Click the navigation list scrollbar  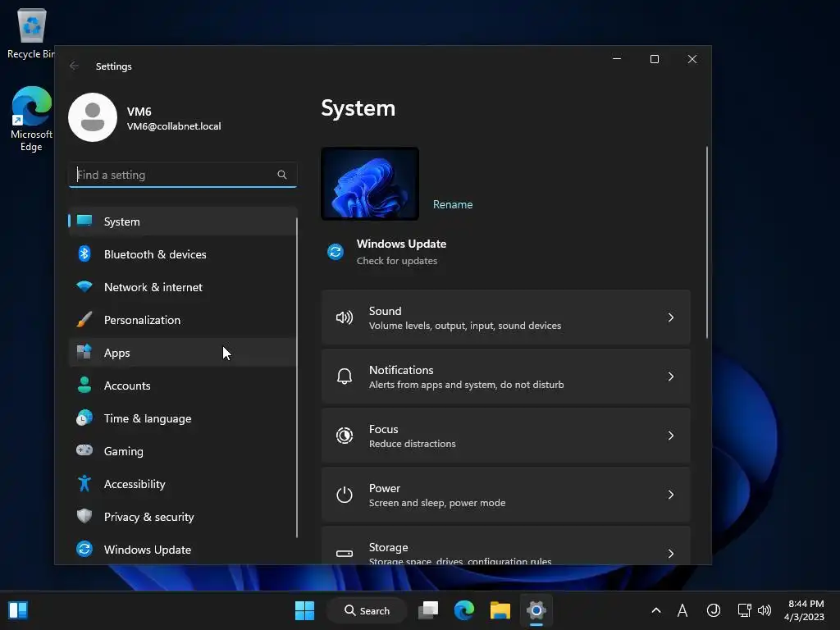pos(297,377)
